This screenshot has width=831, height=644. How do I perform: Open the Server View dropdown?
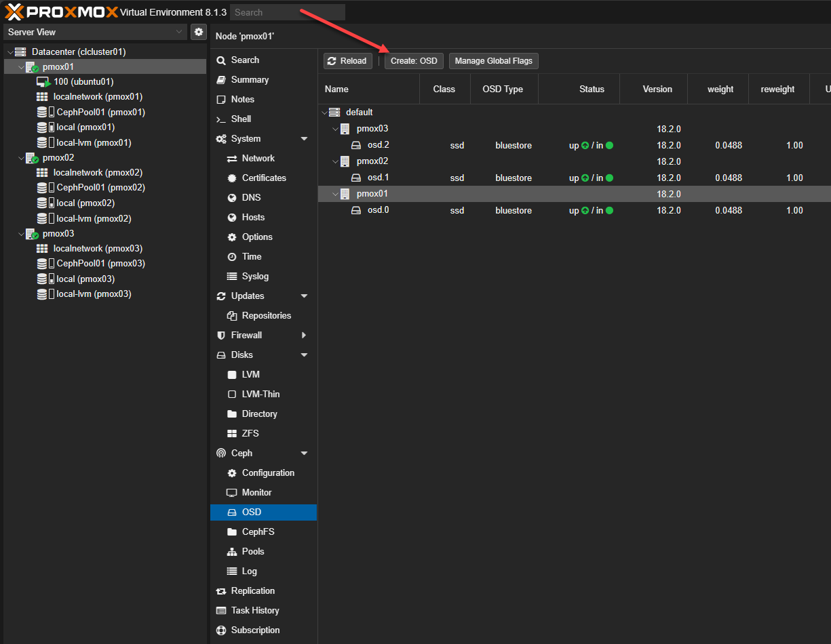click(95, 32)
